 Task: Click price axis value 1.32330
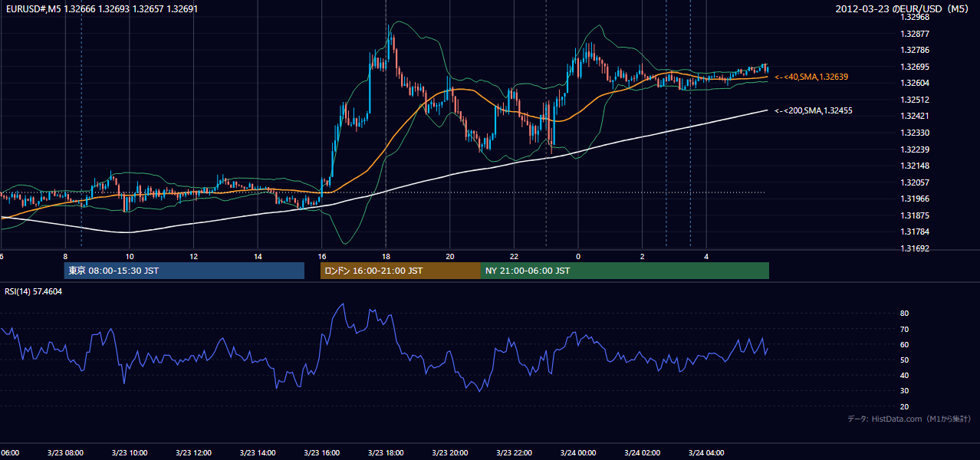point(916,133)
